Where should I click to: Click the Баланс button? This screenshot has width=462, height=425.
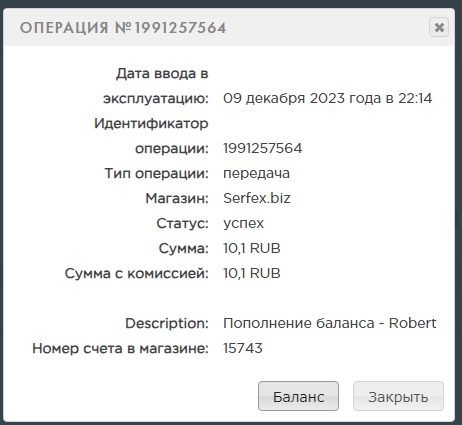click(x=298, y=396)
